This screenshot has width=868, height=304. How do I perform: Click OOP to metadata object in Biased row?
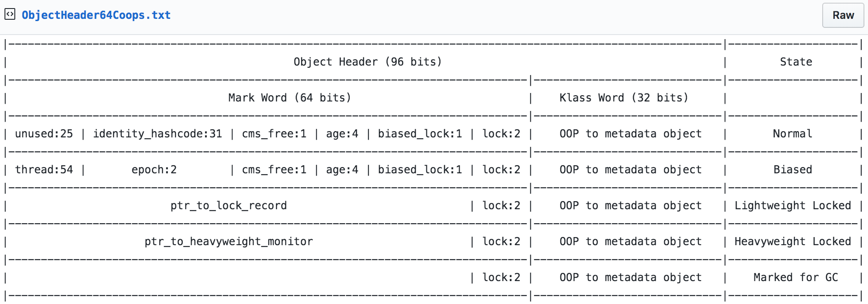point(630,170)
